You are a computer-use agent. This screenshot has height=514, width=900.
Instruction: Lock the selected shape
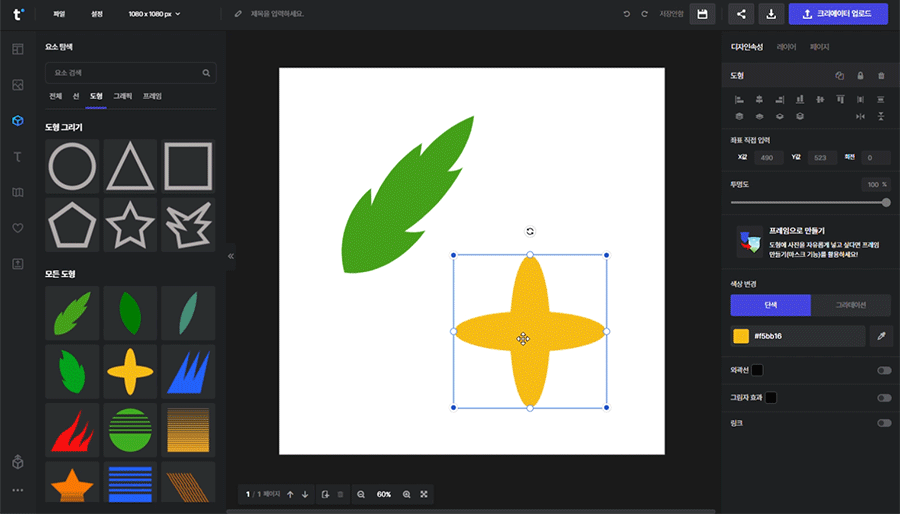(x=860, y=75)
